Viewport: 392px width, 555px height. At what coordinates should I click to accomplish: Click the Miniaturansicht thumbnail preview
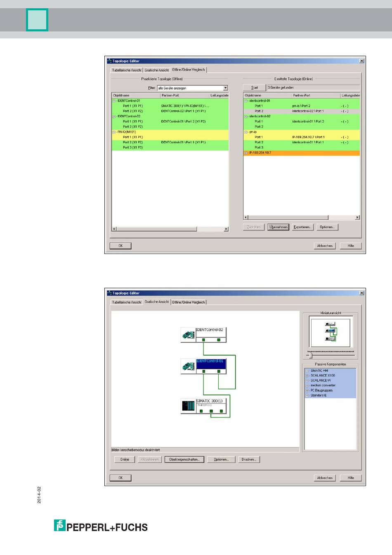331,332
